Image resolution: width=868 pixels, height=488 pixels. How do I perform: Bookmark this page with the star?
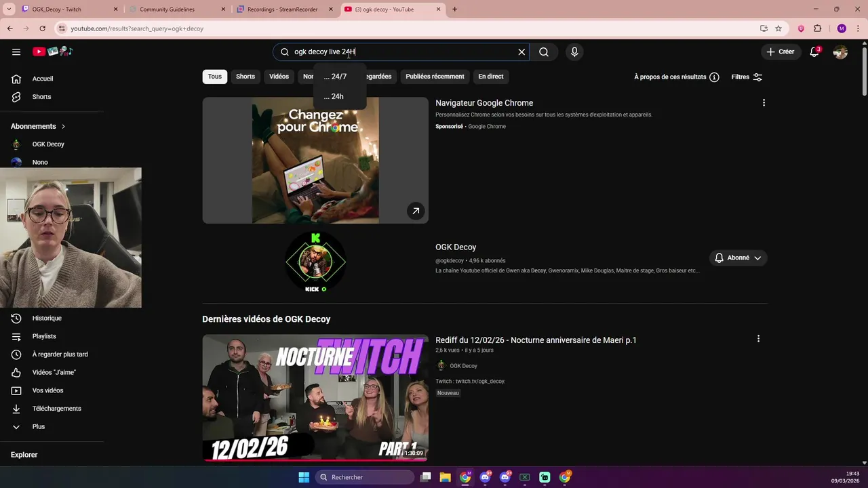778,28
